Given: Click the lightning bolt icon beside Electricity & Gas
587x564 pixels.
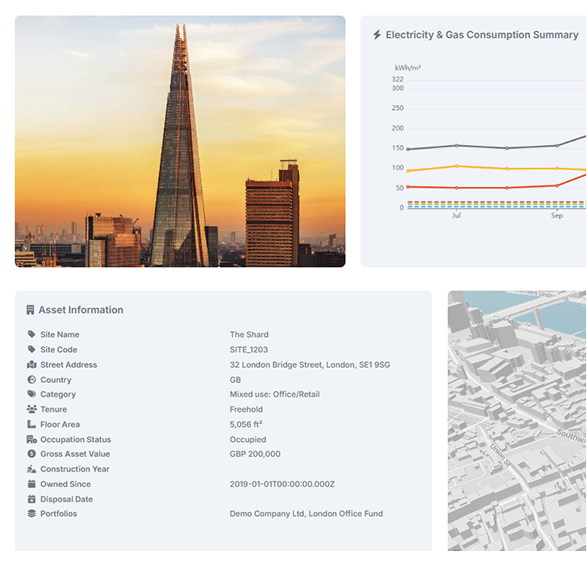Looking at the screenshot, I should [x=377, y=35].
